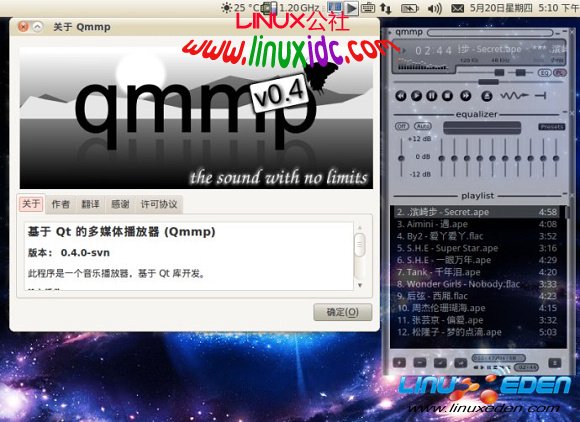580x422 pixels.
Task: Click the qmmp player menu arrow at top-left
Action: click(x=390, y=32)
